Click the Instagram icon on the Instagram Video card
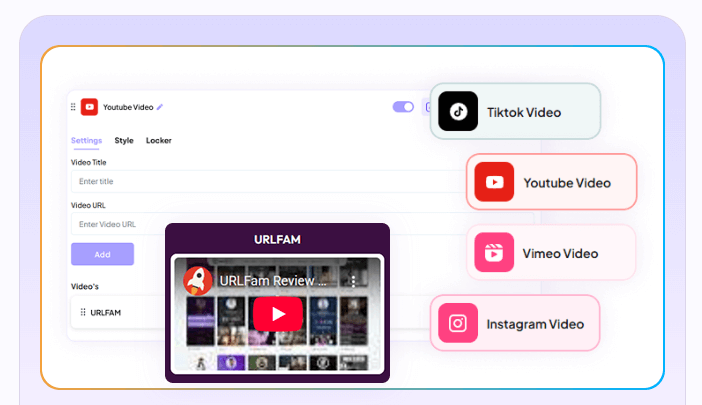 point(458,323)
